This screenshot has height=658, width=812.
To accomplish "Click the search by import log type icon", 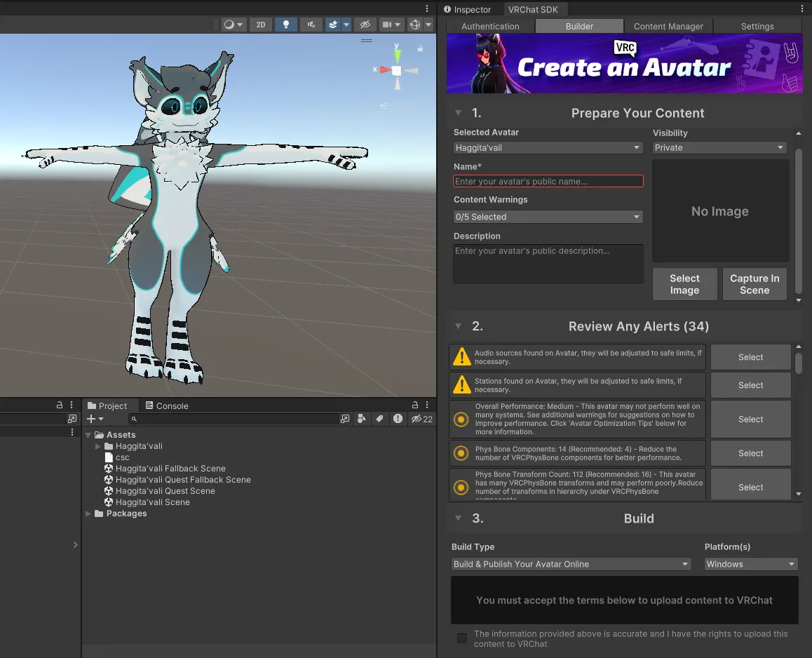I will click(398, 419).
